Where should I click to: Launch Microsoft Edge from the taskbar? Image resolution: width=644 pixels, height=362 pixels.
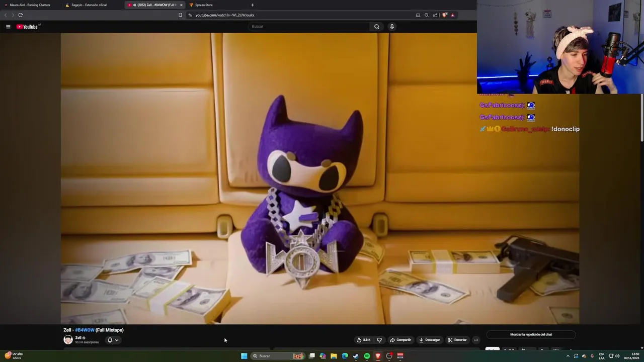pos(345,356)
